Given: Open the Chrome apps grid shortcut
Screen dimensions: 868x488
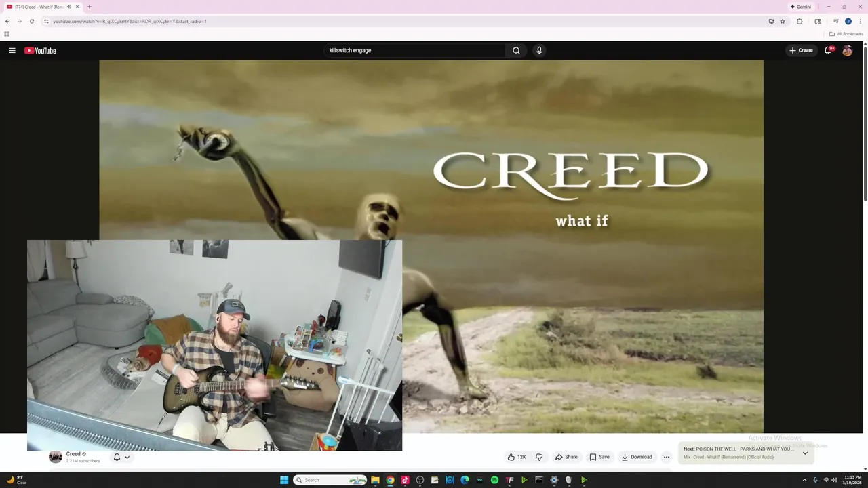Looking at the screenshot, I should [7, 34].
